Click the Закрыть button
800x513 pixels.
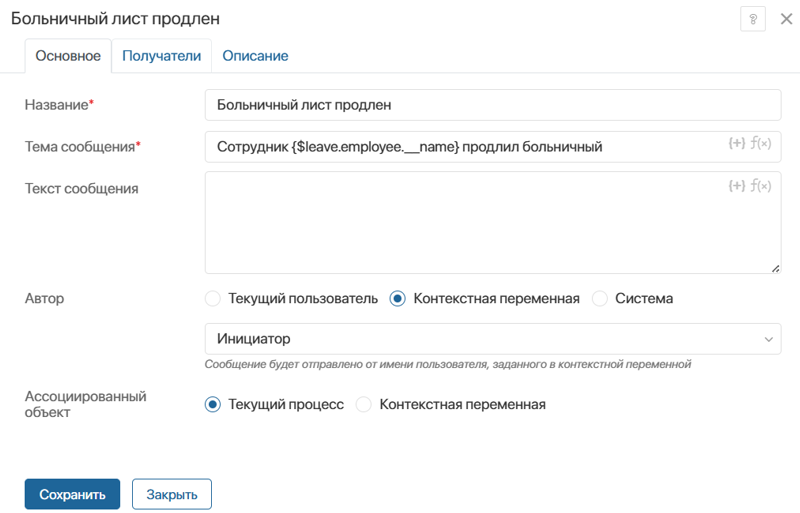click(x=172, y=494)
